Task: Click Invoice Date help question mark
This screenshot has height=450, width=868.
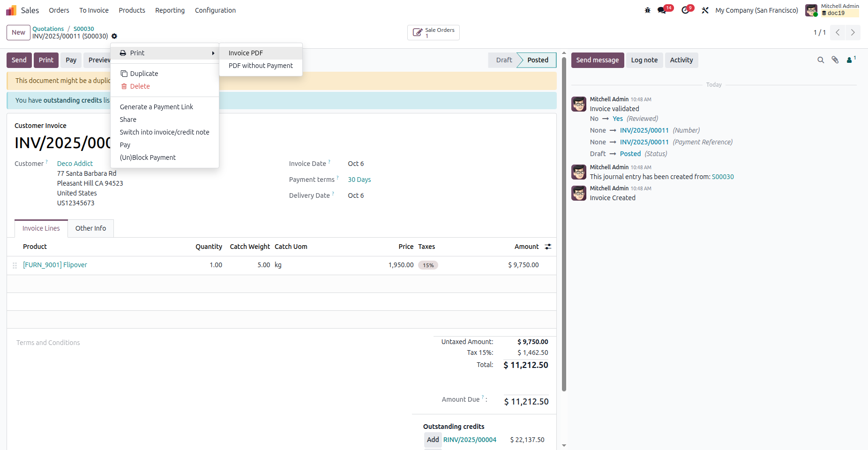Action: 329,162
